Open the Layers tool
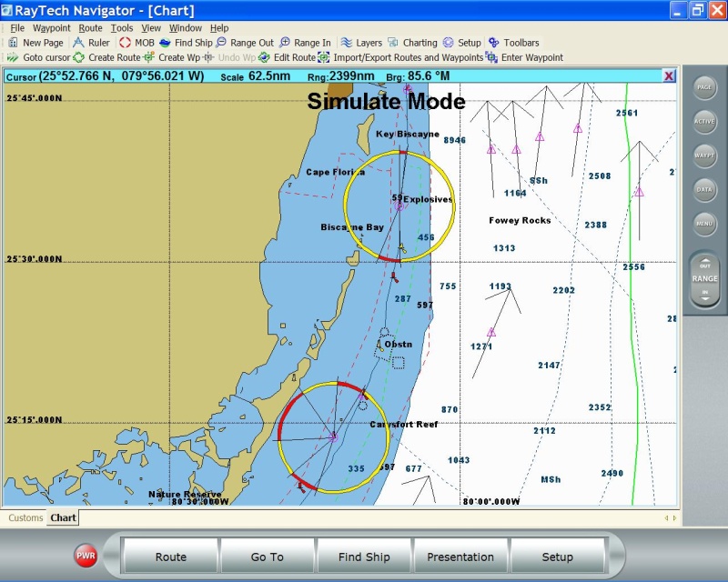728x582 pixels. coord(361,43)
